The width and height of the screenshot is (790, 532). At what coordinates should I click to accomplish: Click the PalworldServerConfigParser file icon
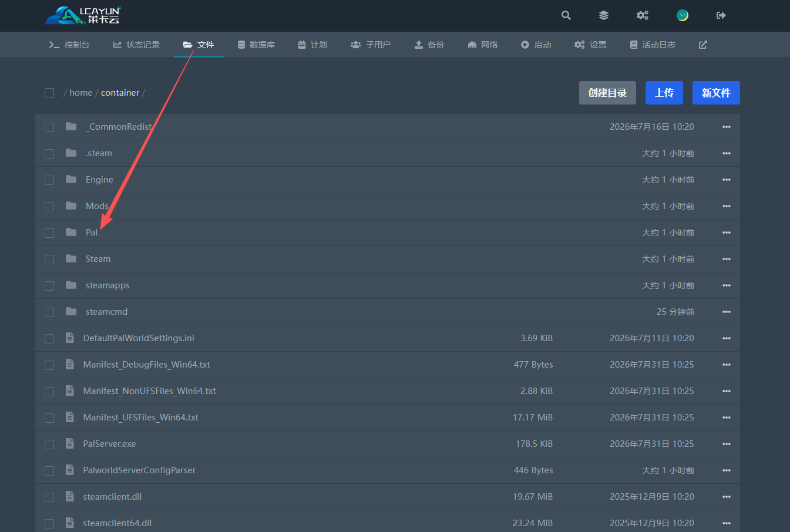pos(70,470)
